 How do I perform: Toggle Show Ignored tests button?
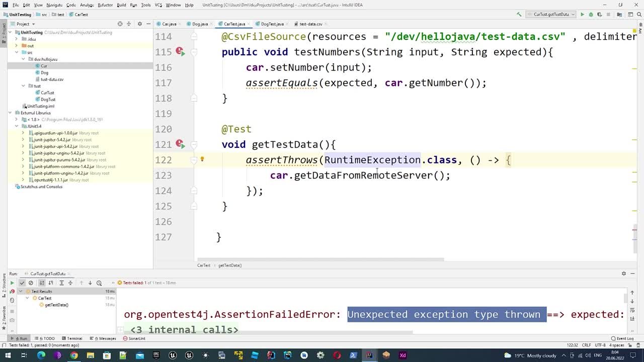pos(31,283)
